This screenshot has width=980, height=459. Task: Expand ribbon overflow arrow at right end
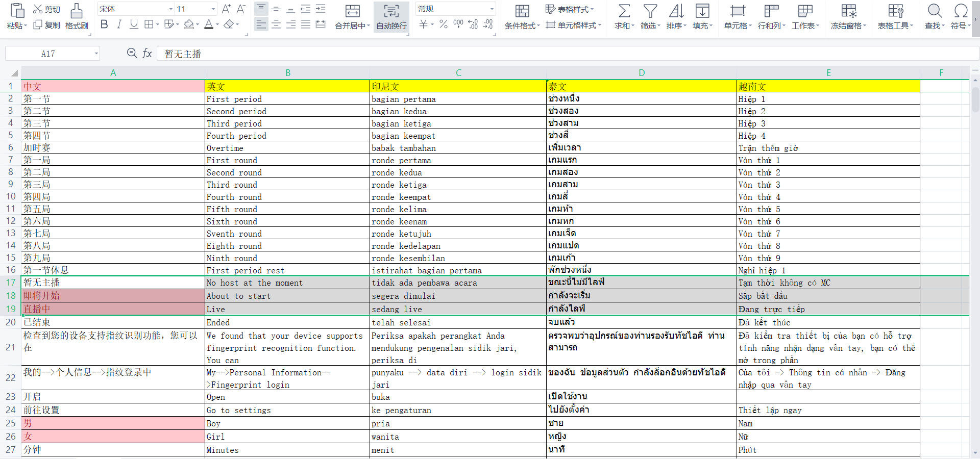(975, 19)
